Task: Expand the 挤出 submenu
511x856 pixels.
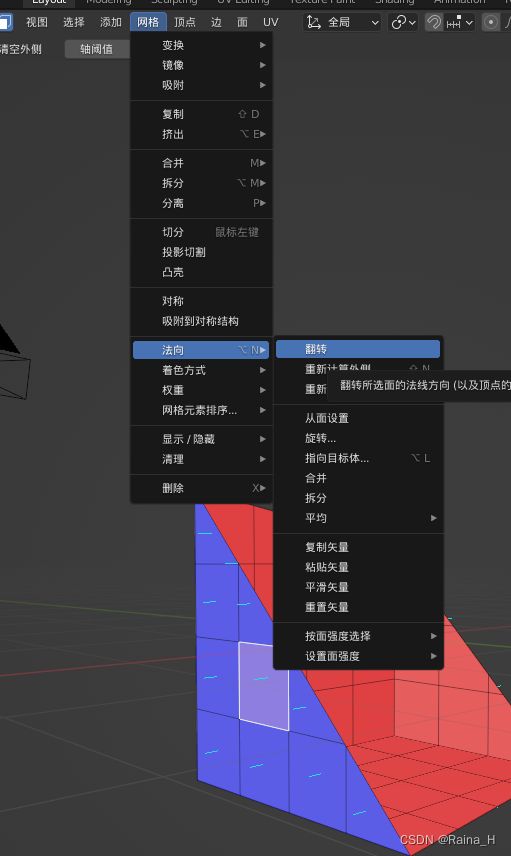Action: point(201,134)
